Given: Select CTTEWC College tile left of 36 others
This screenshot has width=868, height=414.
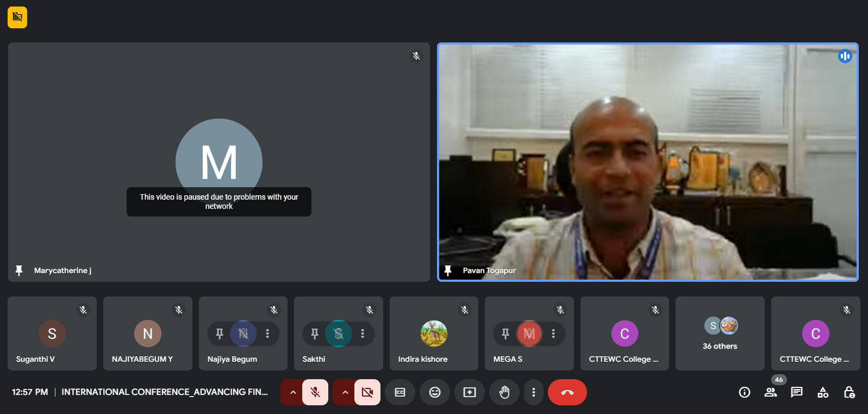Looking at the screenshot, I should coord(625,333).
